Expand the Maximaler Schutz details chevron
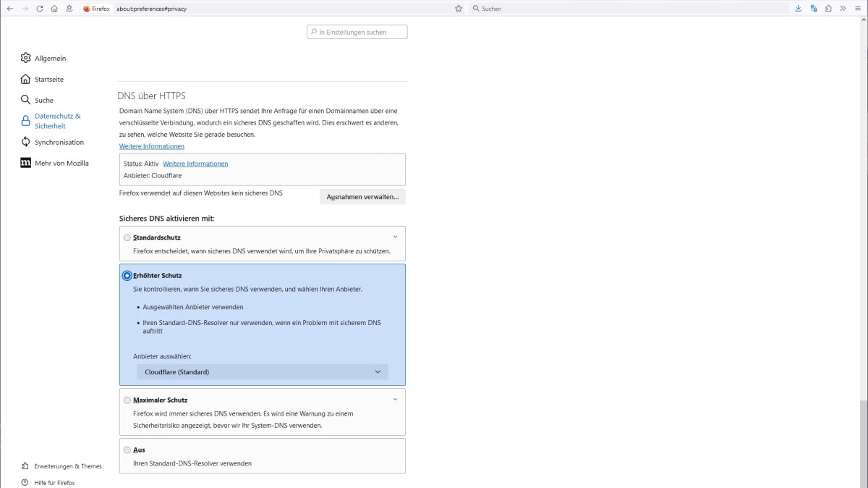The width and height of the screenshot is (868, 488). click(x=395, y=399)
